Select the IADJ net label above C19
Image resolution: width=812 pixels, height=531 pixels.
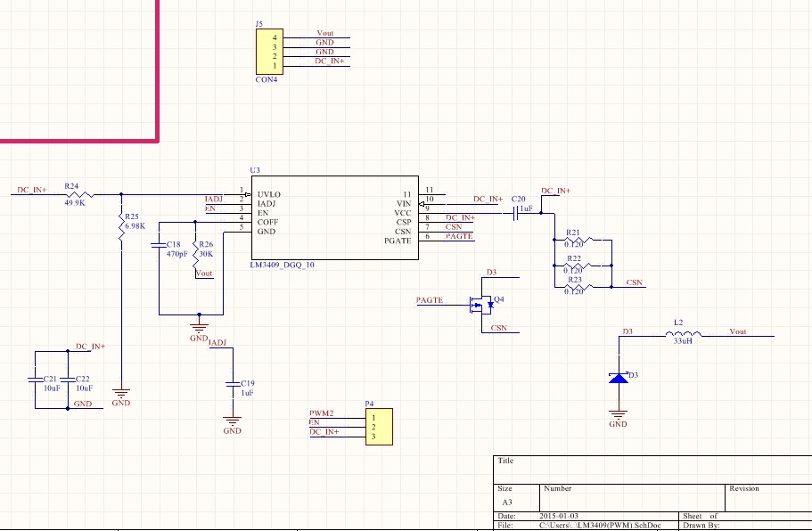(x=217, y=343)
